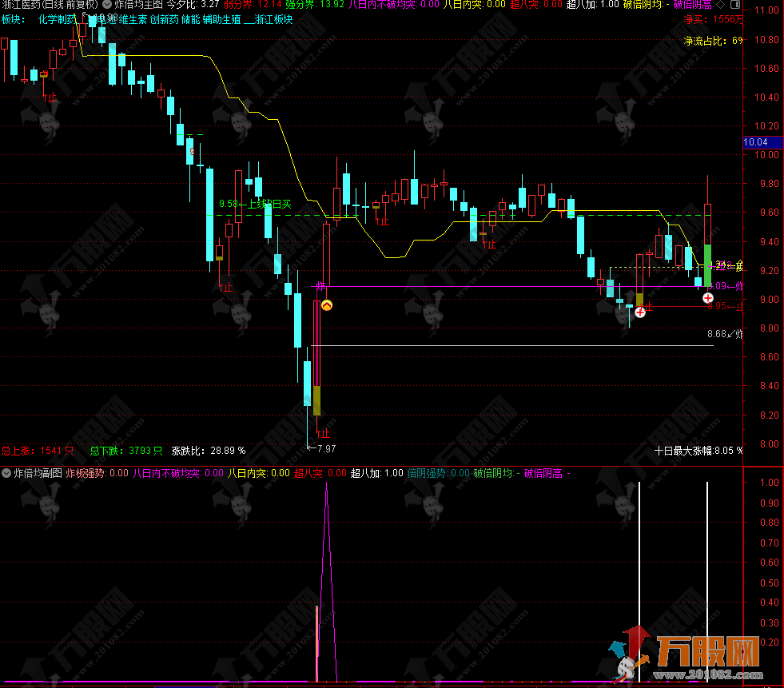784x688 pixels.
Task: Click the 净流占比 label
Action: [713, 41]
